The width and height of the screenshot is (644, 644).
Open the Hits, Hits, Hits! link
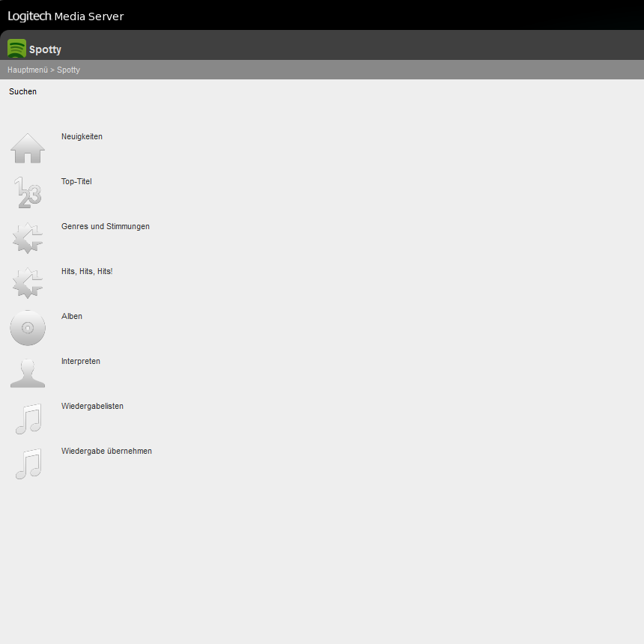pyautogui.click(x=87, y=271)
